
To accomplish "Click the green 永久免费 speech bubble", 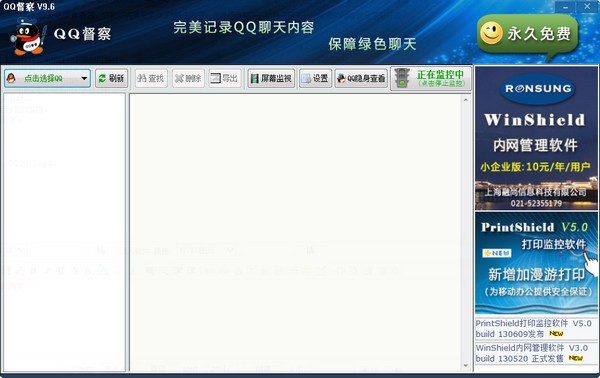I will [x=527, y=37].
